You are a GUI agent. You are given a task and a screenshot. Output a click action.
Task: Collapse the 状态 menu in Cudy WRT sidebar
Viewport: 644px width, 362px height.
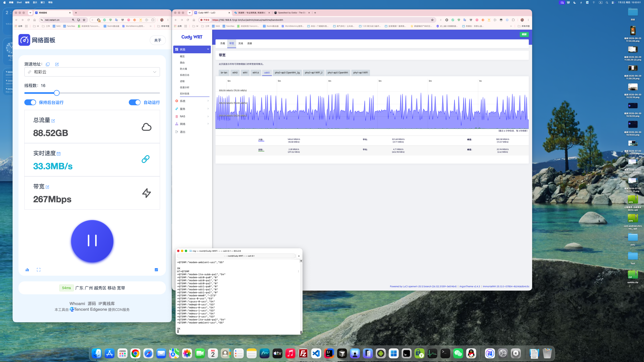pos(192,49)
